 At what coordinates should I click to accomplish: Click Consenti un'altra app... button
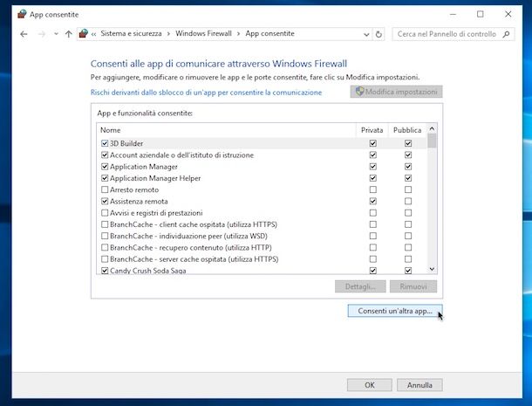(x=395, y=311)
